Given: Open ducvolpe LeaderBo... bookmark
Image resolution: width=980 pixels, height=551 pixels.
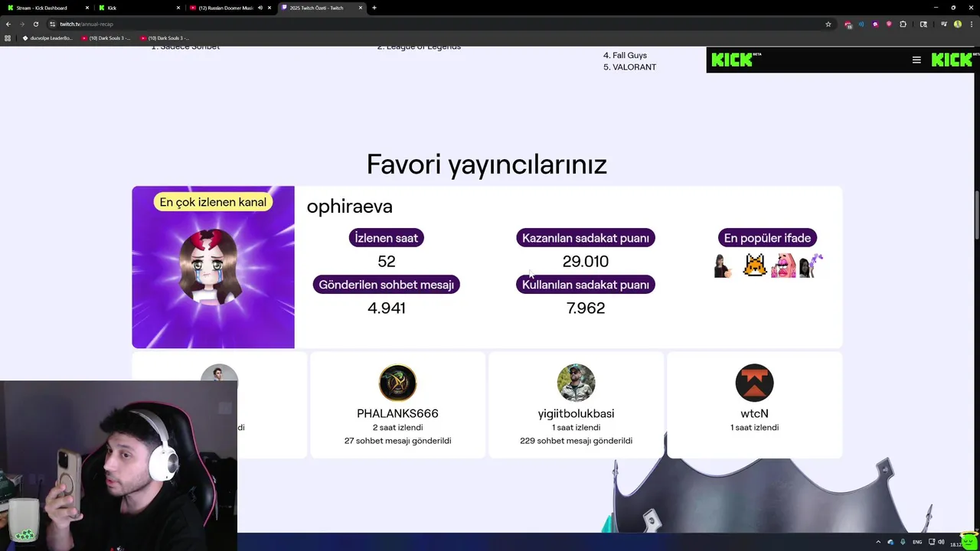Looking at the screenshot, I should tap(47, 37).
